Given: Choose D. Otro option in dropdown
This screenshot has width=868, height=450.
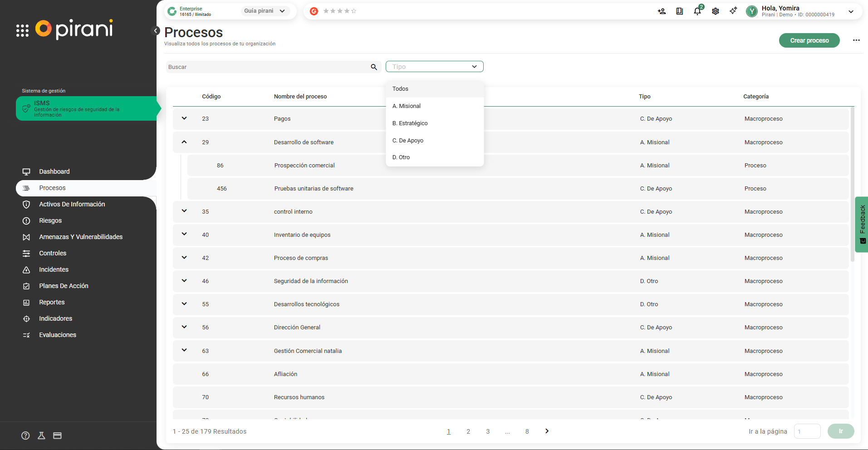Looking at the screenshot, I should tap(401, 157).
